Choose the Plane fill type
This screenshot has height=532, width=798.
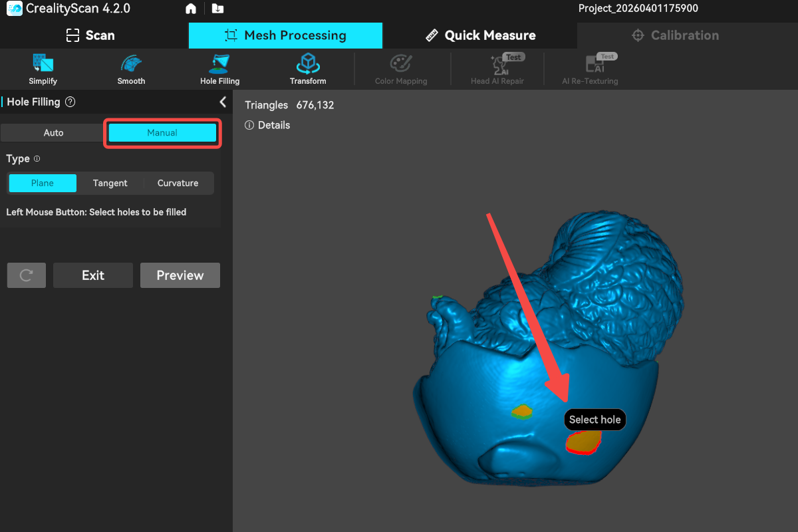[43, 184]
